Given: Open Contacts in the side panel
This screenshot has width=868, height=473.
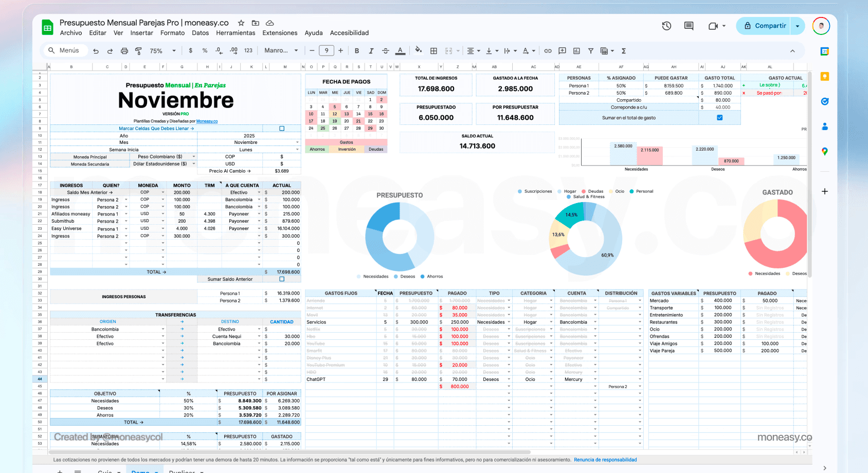Looking at the screenshot, I should pyautogui.click(x=825, y=126).
